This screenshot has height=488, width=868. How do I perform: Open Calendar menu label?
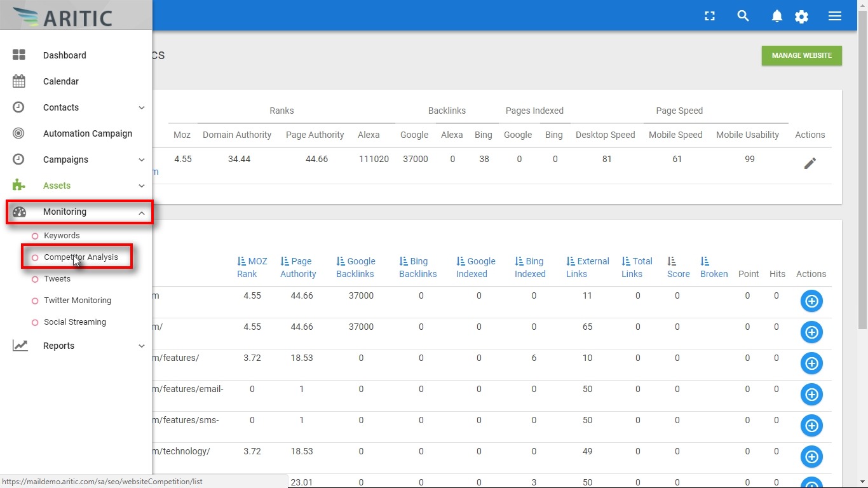61,81
